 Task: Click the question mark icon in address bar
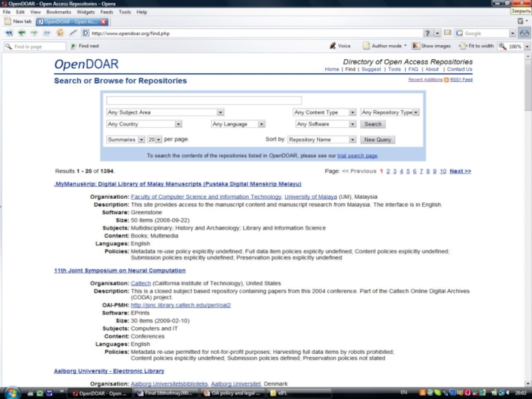coord(427,33)
